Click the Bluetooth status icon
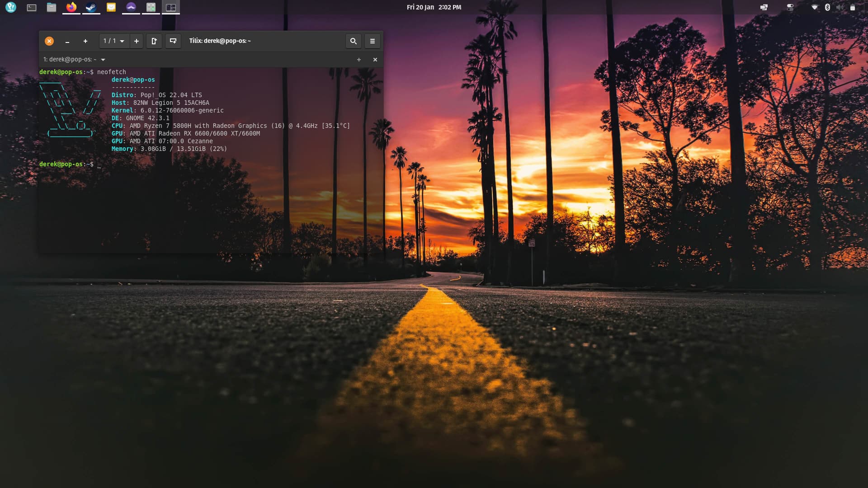This screenshot has width=868, height=488. tap(827, 7)
